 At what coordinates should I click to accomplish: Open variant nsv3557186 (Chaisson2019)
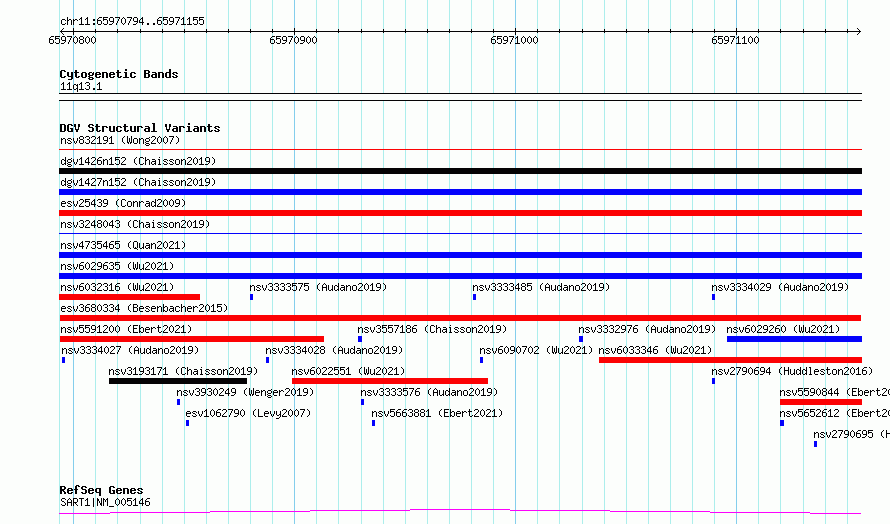[432, 329]
